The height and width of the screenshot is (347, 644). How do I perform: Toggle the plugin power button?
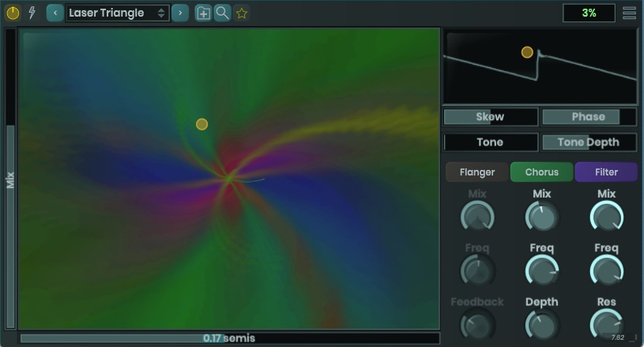[13, 13]
